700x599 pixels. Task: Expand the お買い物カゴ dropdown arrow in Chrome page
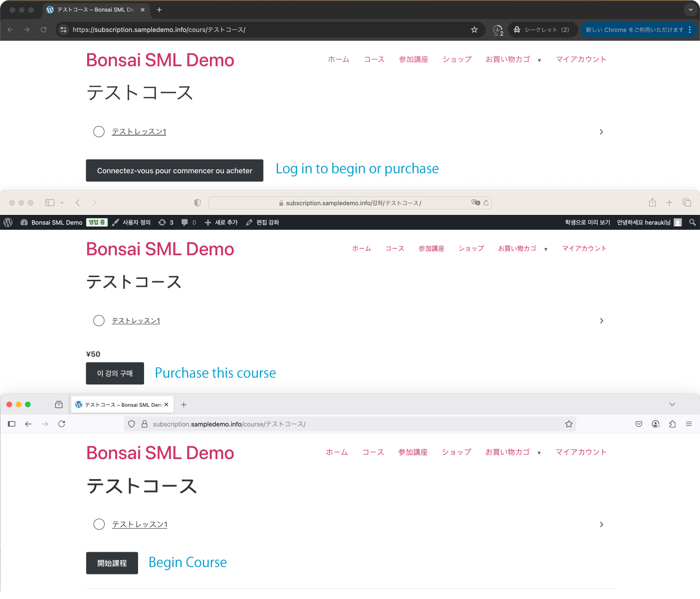pyautogui.click(x=539, y=60)
